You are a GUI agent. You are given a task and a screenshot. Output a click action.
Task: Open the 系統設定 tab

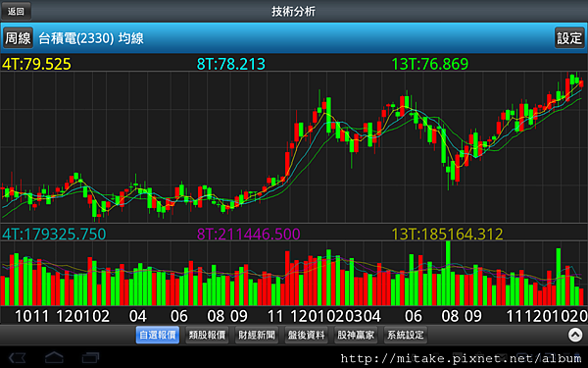click(x=405, y=335)
